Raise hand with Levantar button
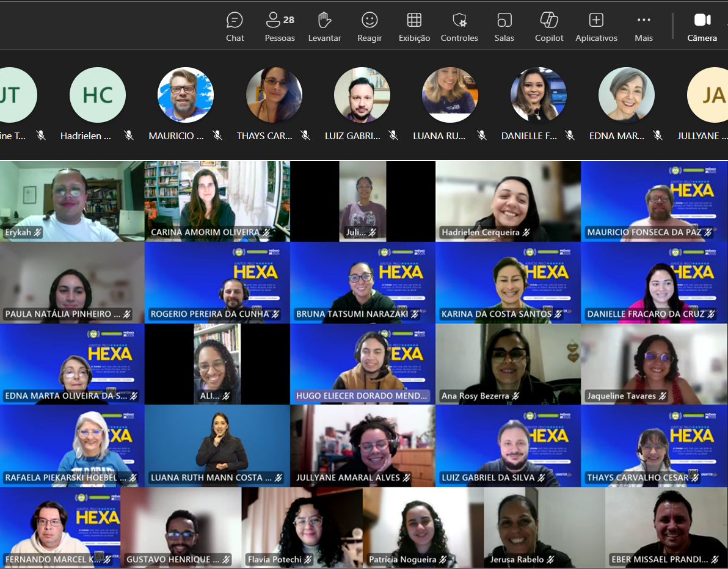The height and width of the screenshot is (569, 728). click(x=324, y=27)
